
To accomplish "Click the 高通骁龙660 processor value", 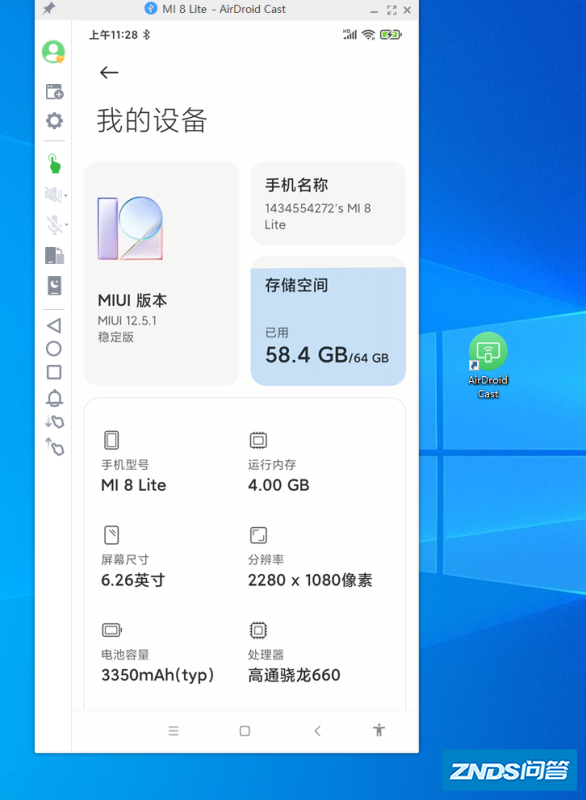I will (294, 675).
